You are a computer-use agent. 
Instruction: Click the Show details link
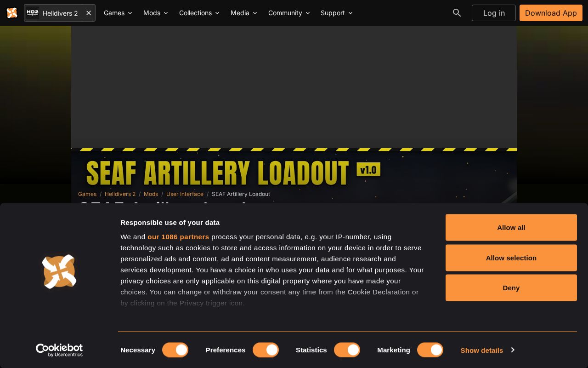pyautogui.click(x=482, y=350)
